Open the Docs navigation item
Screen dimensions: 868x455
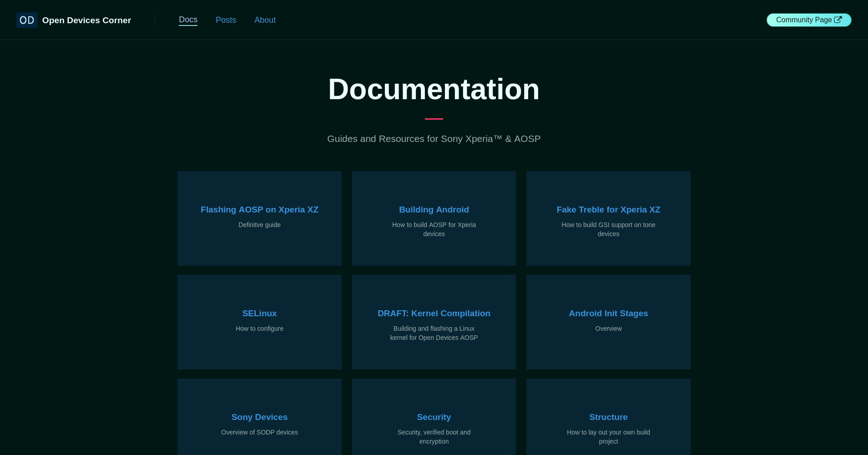coord(188,20)
